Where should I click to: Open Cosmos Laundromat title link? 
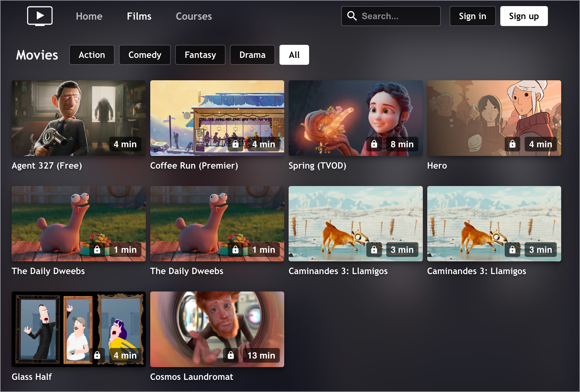[191, 377]
